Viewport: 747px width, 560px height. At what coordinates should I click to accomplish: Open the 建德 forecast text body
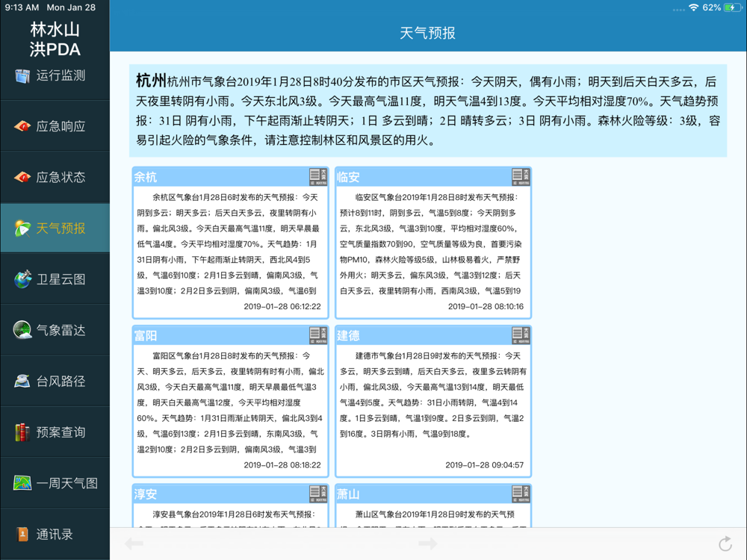click(x=433, y=394)
